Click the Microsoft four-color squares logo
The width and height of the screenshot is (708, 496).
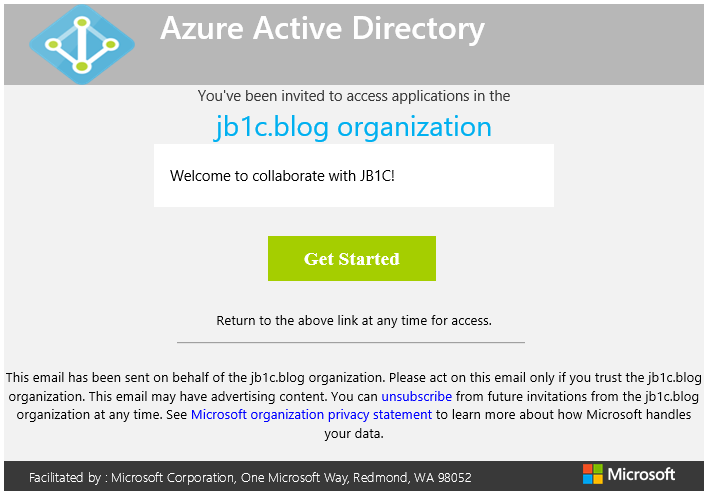click(x=593, y=474)
